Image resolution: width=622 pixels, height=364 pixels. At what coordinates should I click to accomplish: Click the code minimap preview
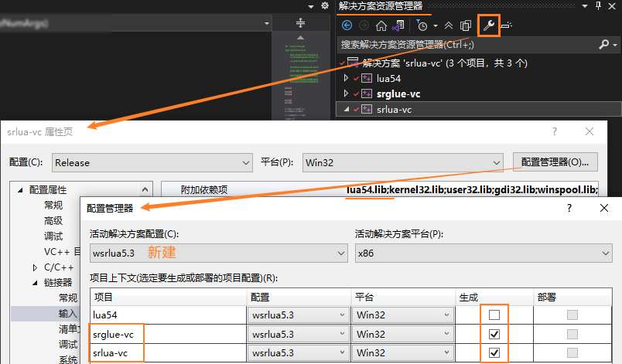click(x=301, y=80)
